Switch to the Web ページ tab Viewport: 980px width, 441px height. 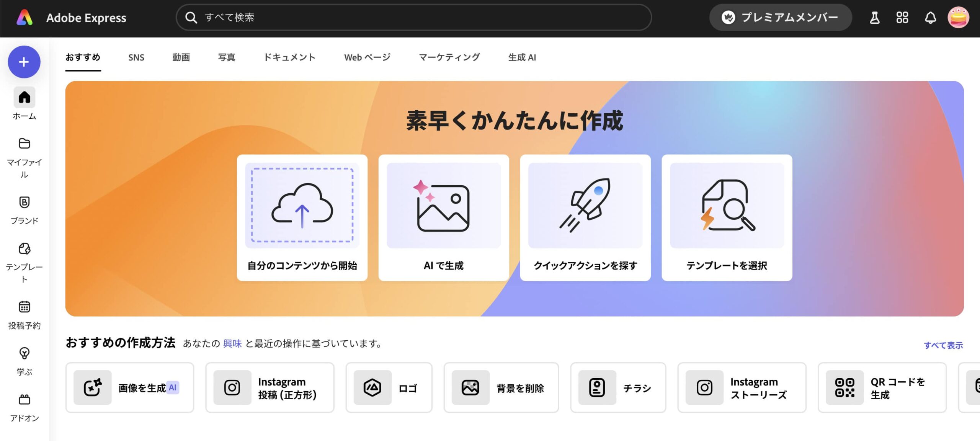pyautogui.click(x=367, y=57)
